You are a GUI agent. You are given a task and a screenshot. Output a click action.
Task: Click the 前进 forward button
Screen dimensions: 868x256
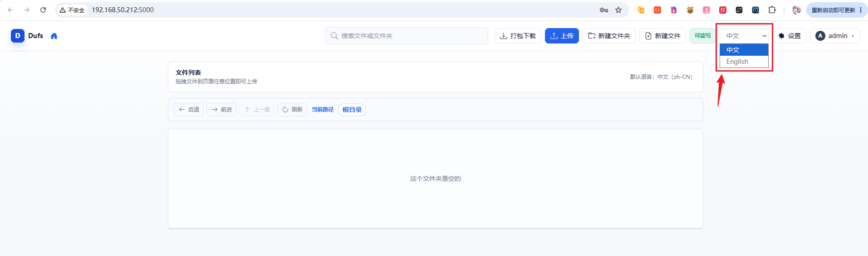pos(221,110)
